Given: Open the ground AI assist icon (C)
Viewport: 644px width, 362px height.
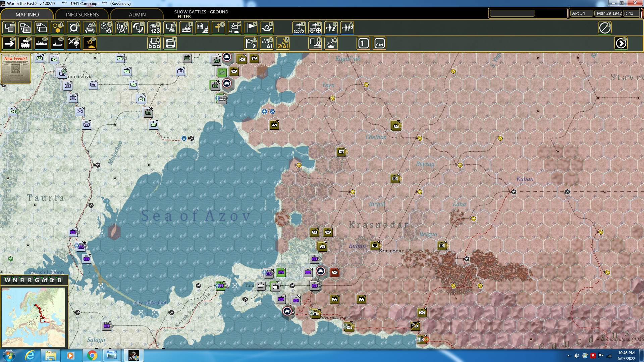Looking at the screenshot, I should (x=267, y=43).
